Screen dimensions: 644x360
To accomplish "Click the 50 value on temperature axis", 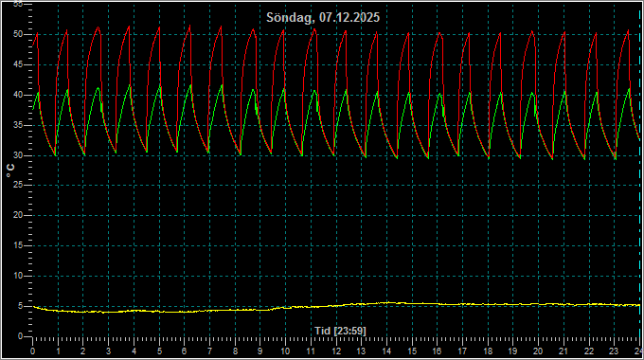I will coord(18,34).
